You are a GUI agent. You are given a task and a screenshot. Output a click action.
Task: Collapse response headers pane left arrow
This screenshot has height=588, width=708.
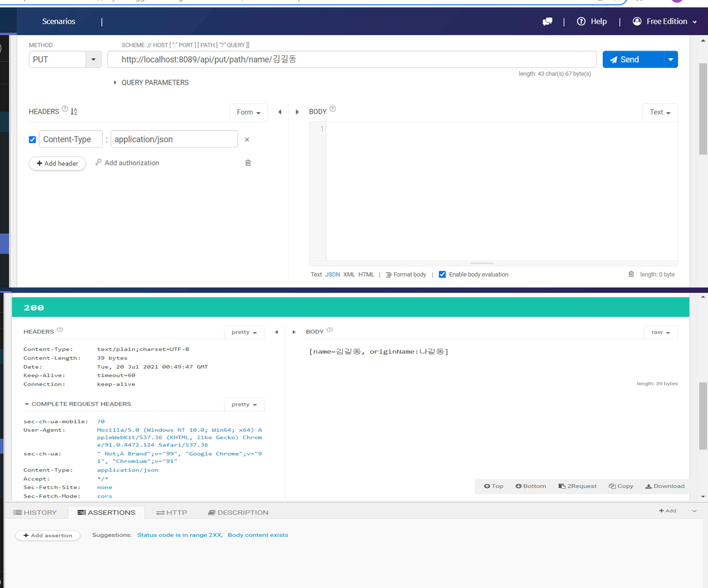click(x=276, y=332)
